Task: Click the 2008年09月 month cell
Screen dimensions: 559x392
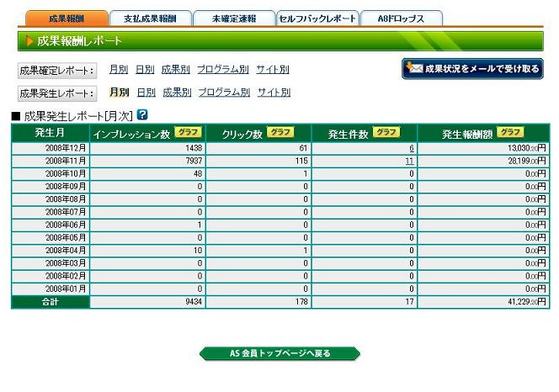Action: tap(51, 187)
